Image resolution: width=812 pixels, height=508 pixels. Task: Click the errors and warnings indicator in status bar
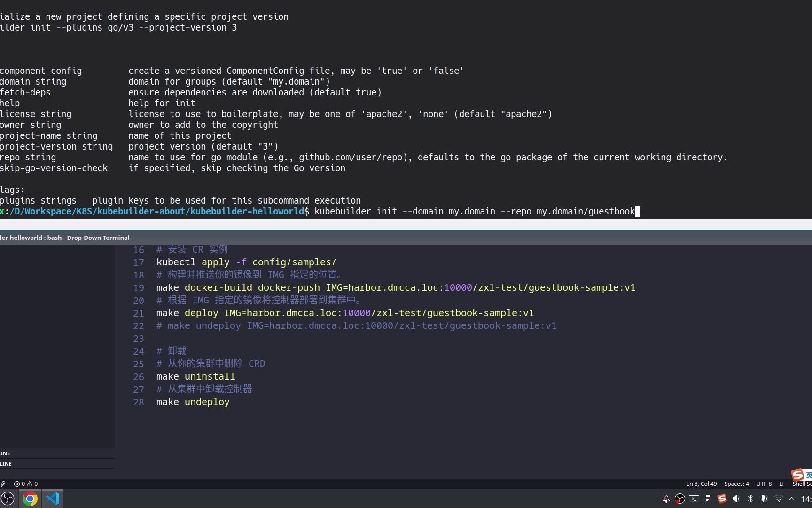pos(24,484)
